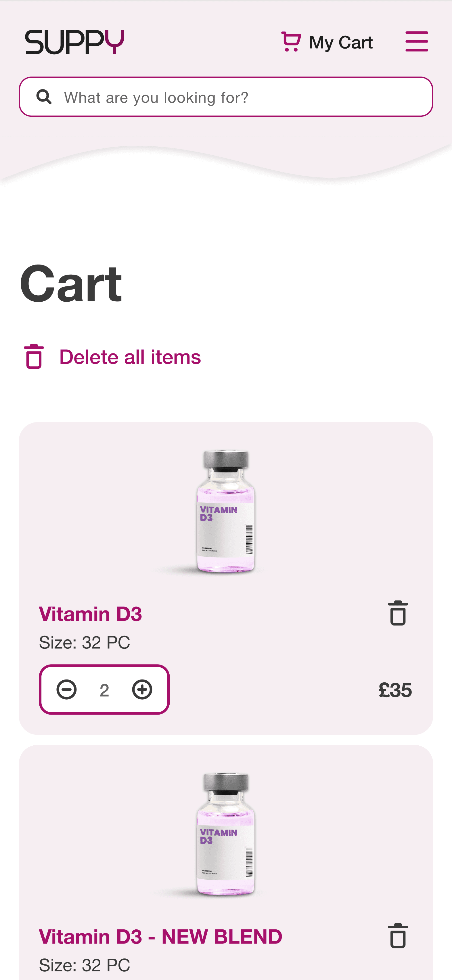Click Delete all items text
Image resolution: width=452 pixels, height=980 pixels.
(130, 357)
